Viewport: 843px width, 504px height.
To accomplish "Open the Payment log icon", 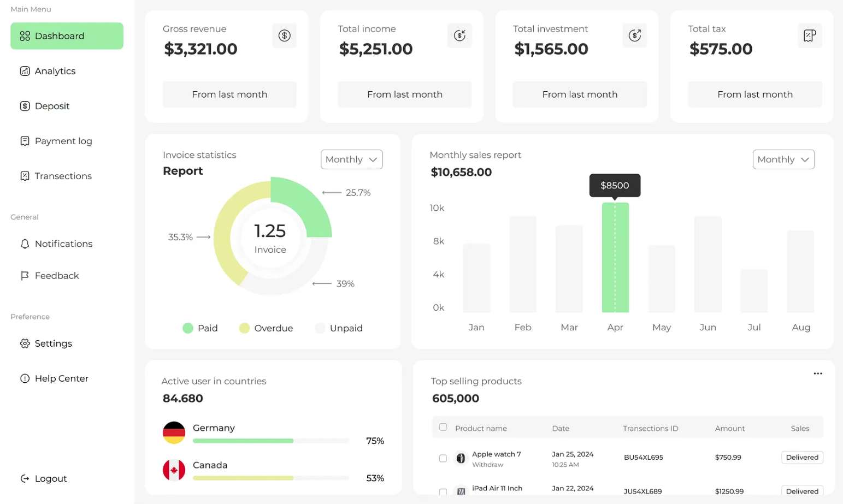I will coord(25,141).
